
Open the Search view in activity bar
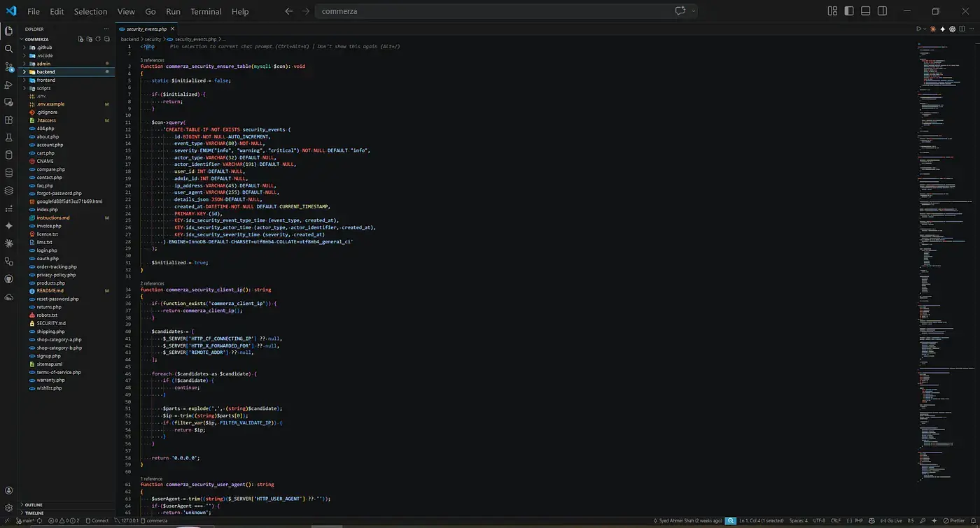[x=8, y=49]
